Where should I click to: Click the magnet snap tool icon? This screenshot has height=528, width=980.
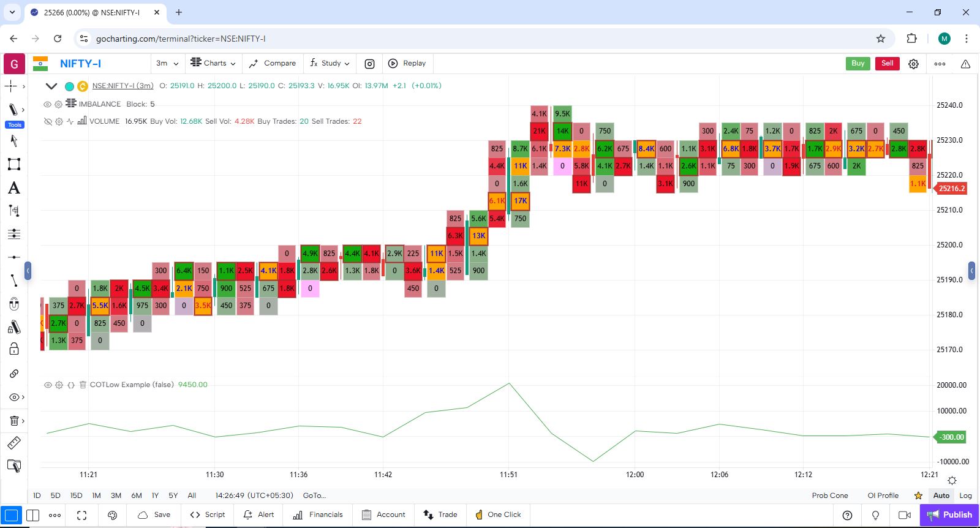tap(13, 304)
